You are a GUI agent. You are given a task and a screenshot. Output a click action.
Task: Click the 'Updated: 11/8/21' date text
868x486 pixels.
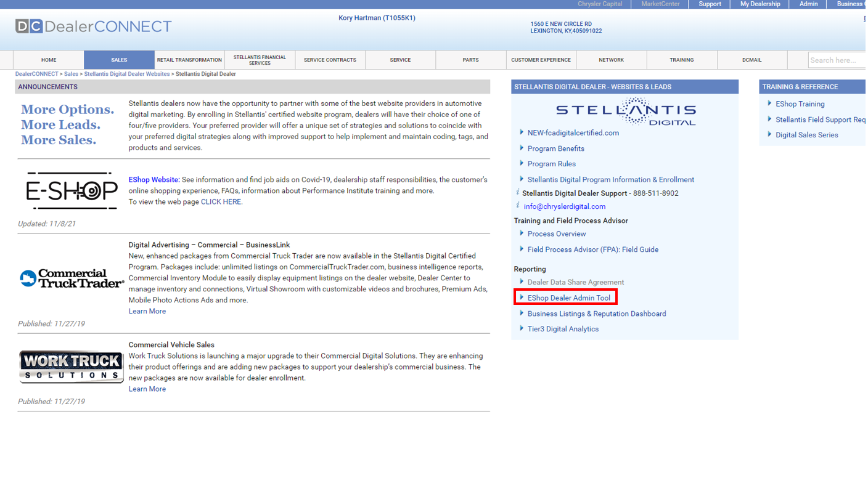[47, 224]
